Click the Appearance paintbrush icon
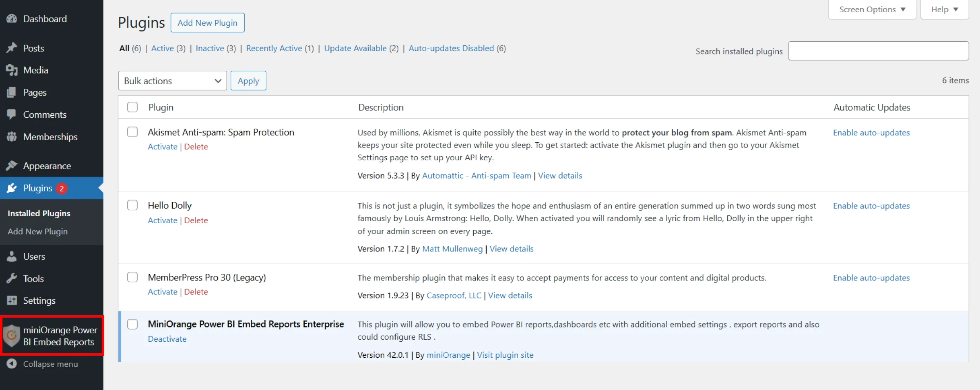The height and width of the screenshot is (390, 980). pyautogui.click(x=12, y=166)
